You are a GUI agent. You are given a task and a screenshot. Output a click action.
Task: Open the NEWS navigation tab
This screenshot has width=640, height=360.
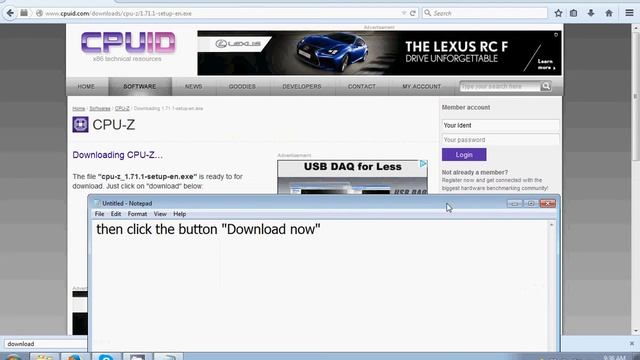click(x=193, y=87)
